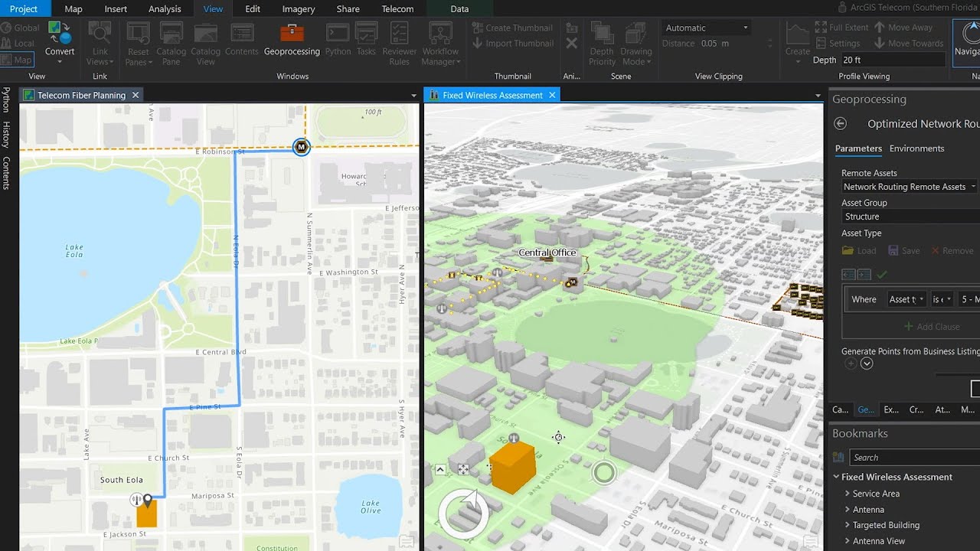
Task: Open the Catalog Pane
Action: (x=171, y=44)
